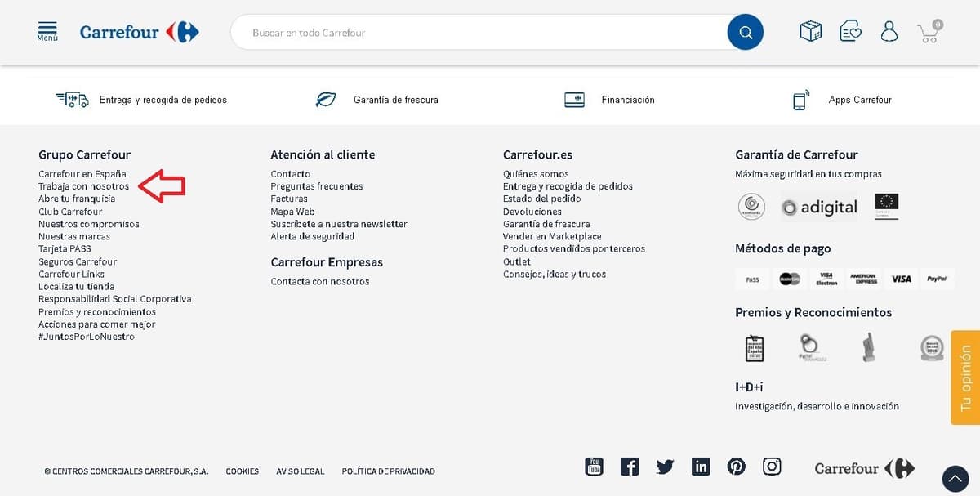
Task: Open 'Productos vendidos por terceros' link
Action: [574, 248]
